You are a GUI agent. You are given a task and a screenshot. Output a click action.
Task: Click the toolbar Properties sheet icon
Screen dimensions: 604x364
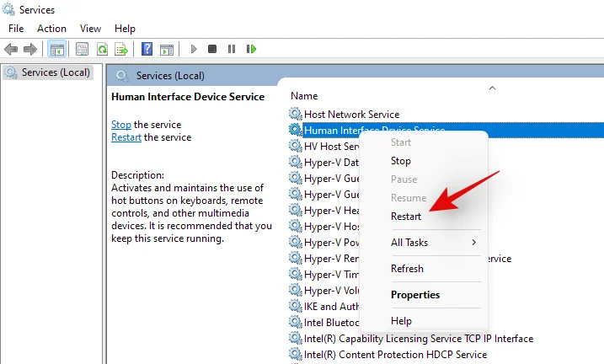82,49
